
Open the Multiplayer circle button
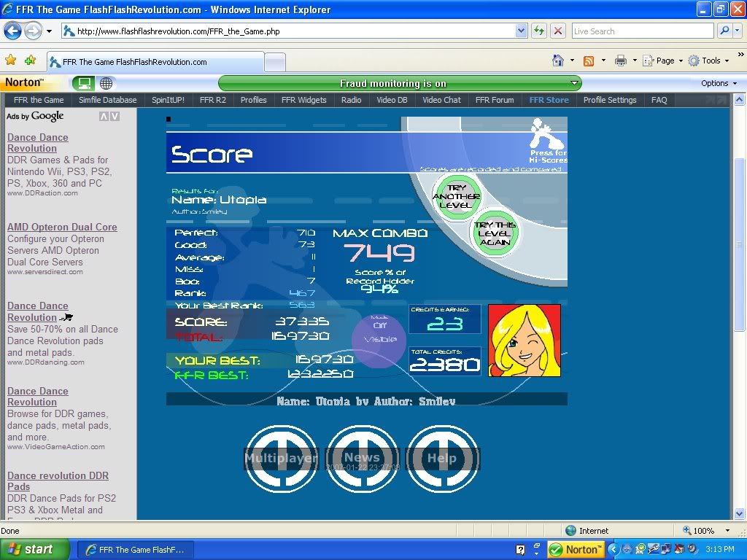click(x=281, y=459)
